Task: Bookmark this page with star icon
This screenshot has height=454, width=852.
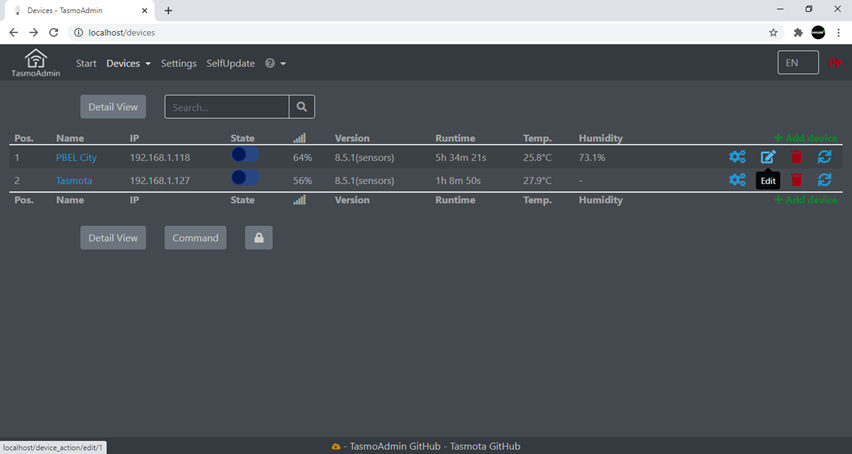Action: 773,33
